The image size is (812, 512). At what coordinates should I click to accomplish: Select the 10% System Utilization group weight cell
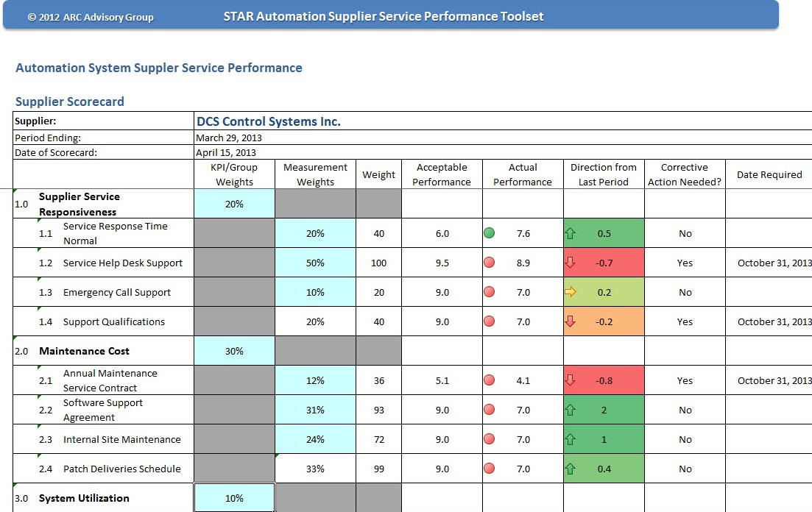pyautogui.click(x=234, y=498)
